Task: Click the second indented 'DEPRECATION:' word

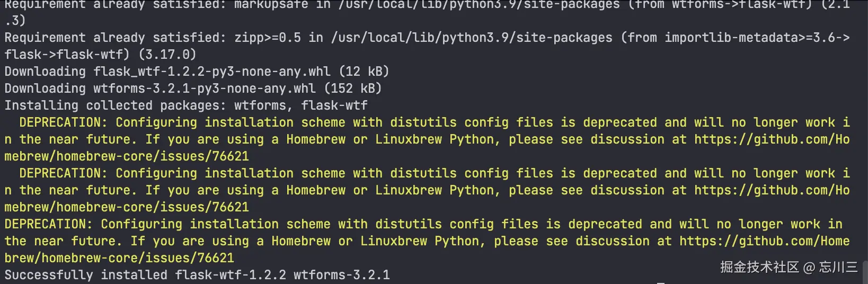Action: (63, 173)
